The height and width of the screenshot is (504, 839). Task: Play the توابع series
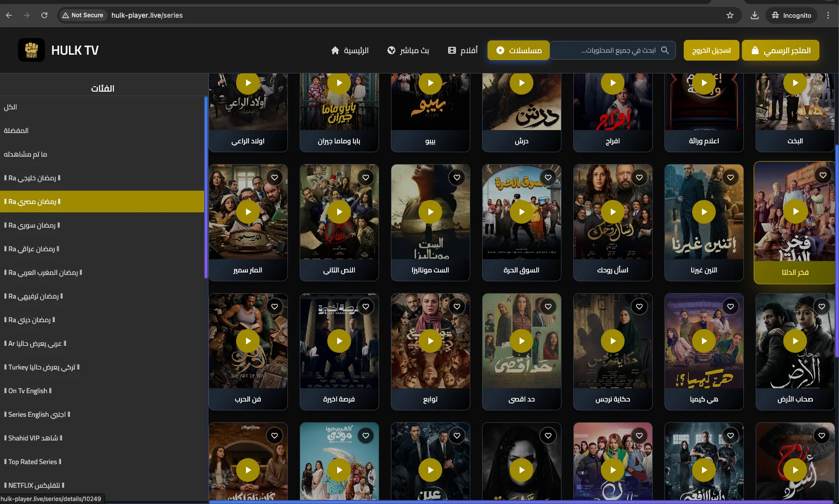click(430, 341)
